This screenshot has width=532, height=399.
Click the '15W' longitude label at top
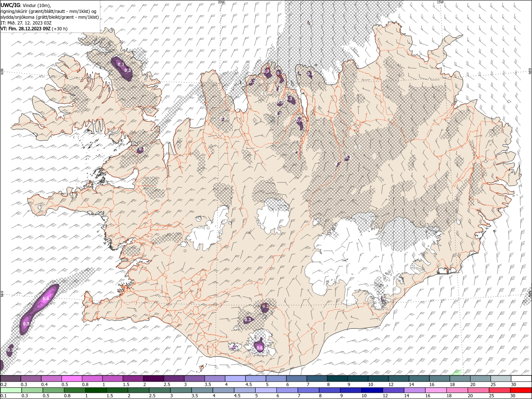tap(440, 2)
